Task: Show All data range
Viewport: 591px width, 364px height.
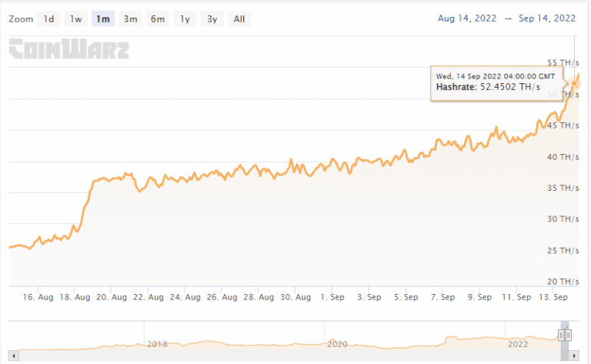Action: point(239,18)
